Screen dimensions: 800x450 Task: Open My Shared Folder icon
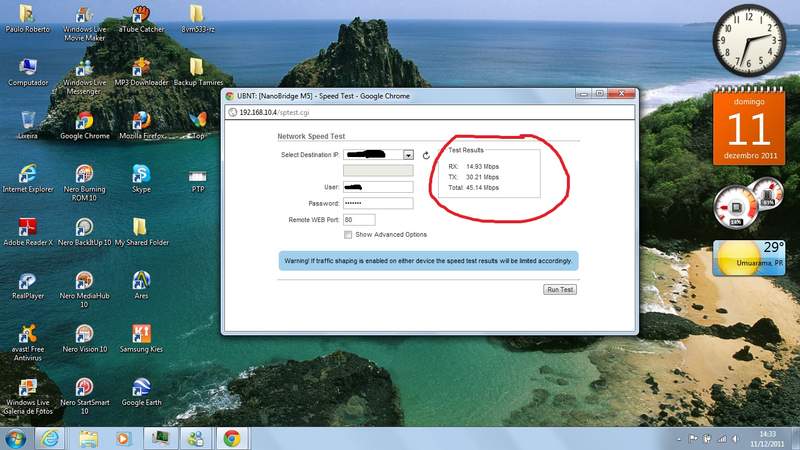click(x=141, y=232)
